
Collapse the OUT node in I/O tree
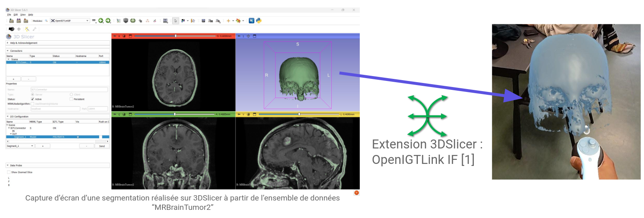pos(11,134)
